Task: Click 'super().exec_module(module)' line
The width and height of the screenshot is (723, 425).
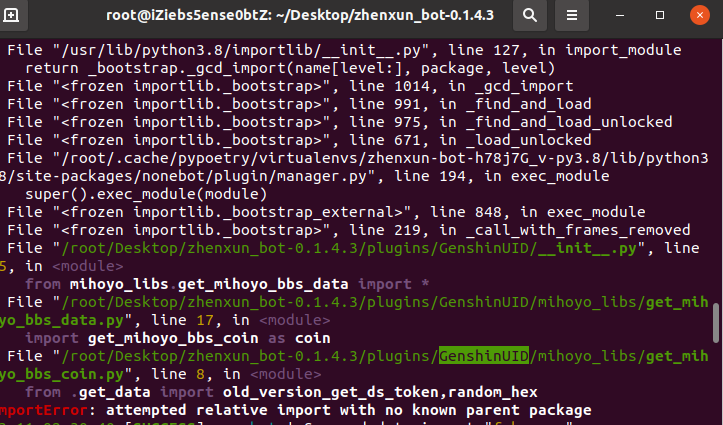Action: pos(146,194)
